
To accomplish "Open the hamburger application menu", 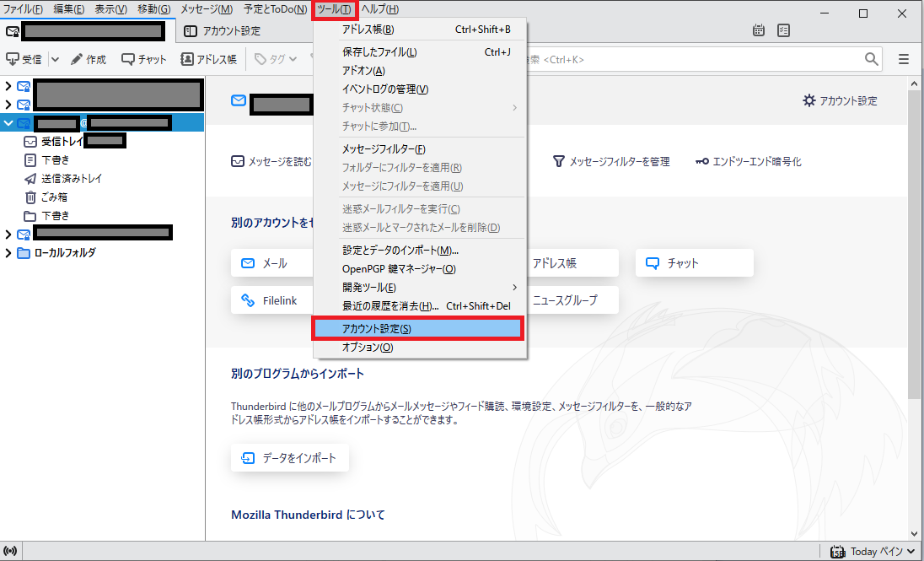I will [904, 59].
